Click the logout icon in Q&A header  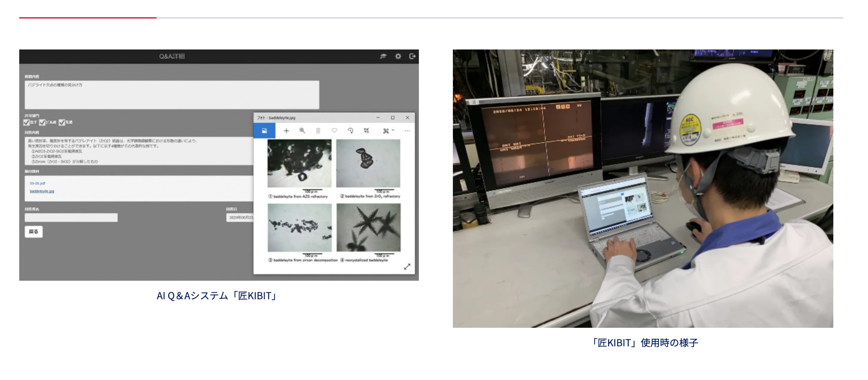point(412,56)
